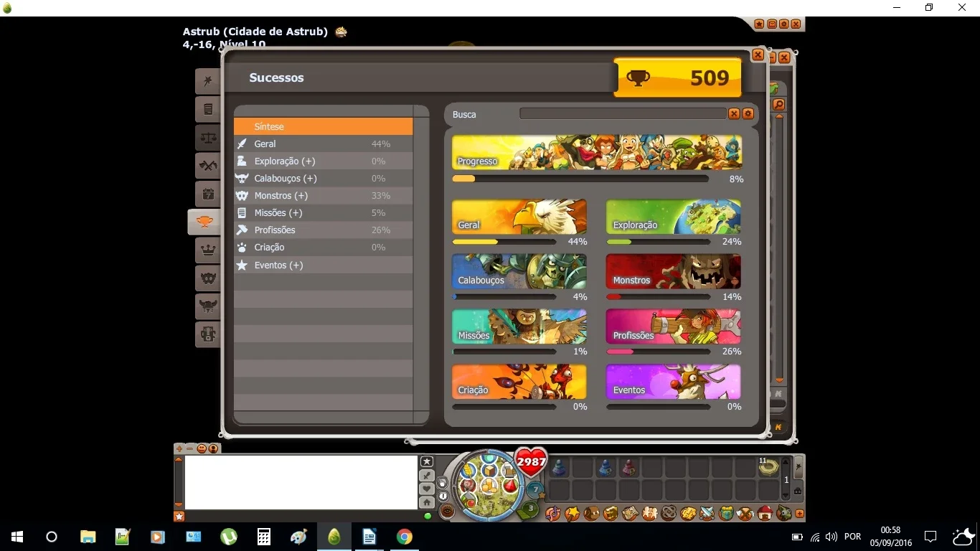
Task: Expand the Missões (+) category
Action: point(323,212)
